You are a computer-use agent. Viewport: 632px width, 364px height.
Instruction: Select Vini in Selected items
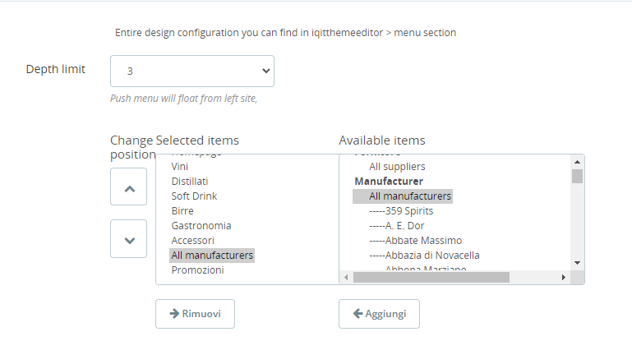(x=180, y=167)
